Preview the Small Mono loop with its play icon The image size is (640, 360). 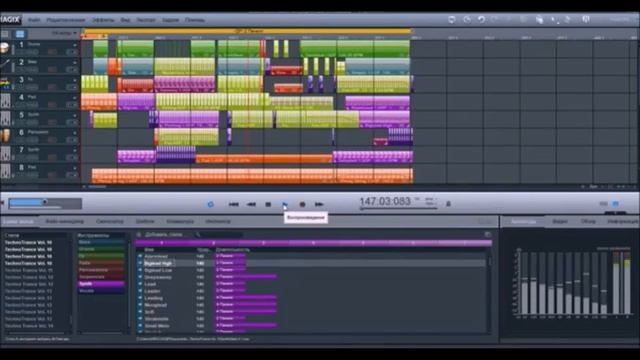pyautogui.click(x=140, y=326)
